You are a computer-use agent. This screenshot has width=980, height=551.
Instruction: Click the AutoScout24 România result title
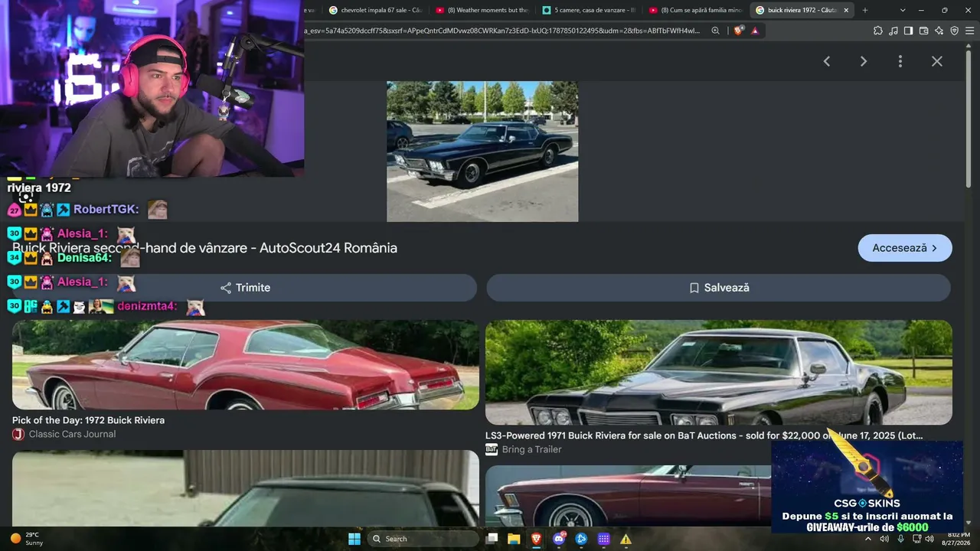(205, 248)
